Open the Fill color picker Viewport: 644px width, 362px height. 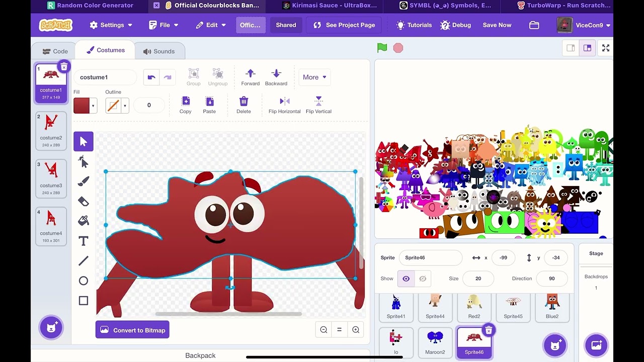coord(85,106)
